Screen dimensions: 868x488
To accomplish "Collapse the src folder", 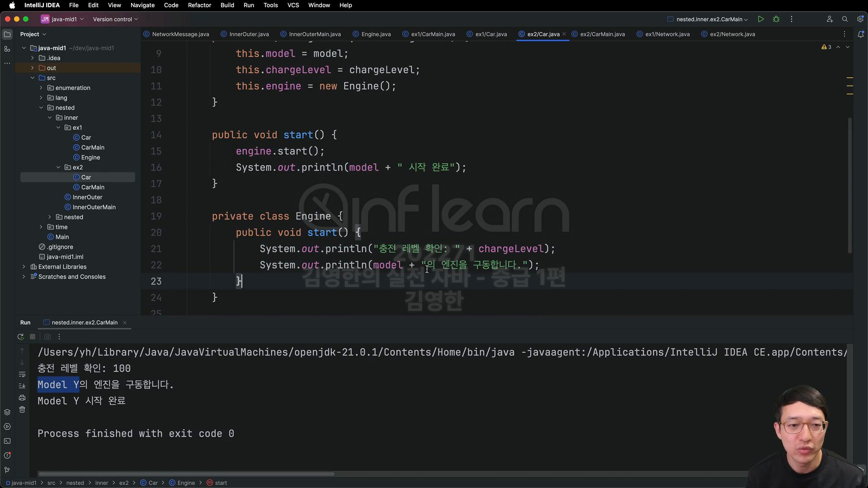I will pyautogui.click(x=33, y=78).
